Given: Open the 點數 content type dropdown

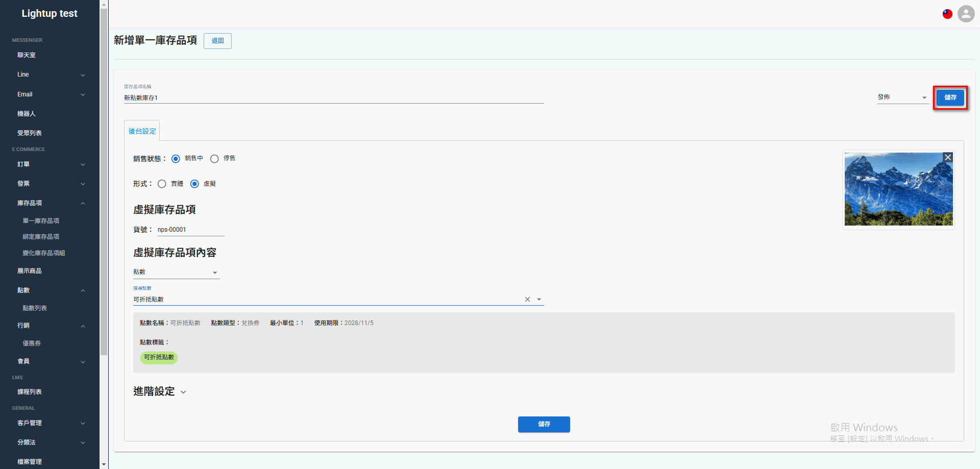Looking at the screenshot, I should point(176,272).
